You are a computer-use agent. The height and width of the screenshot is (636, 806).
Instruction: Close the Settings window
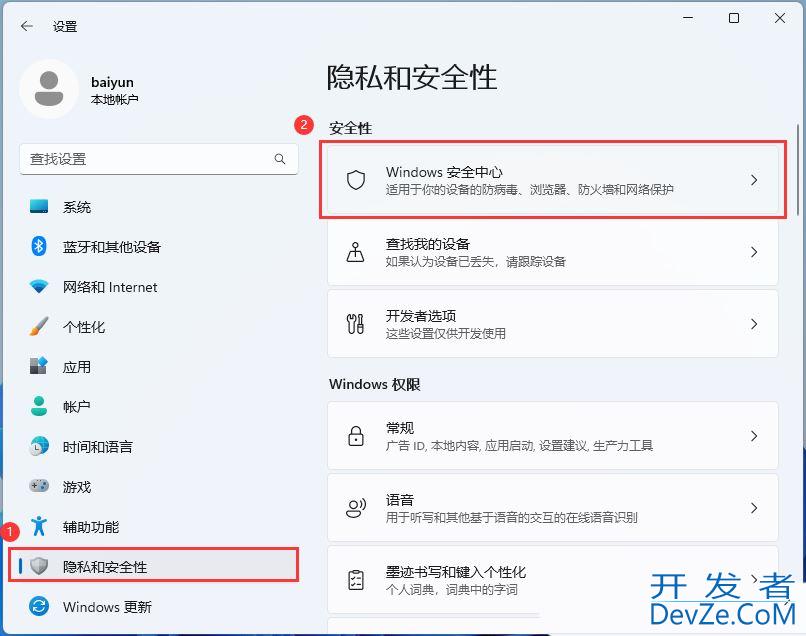pos(780,18)
